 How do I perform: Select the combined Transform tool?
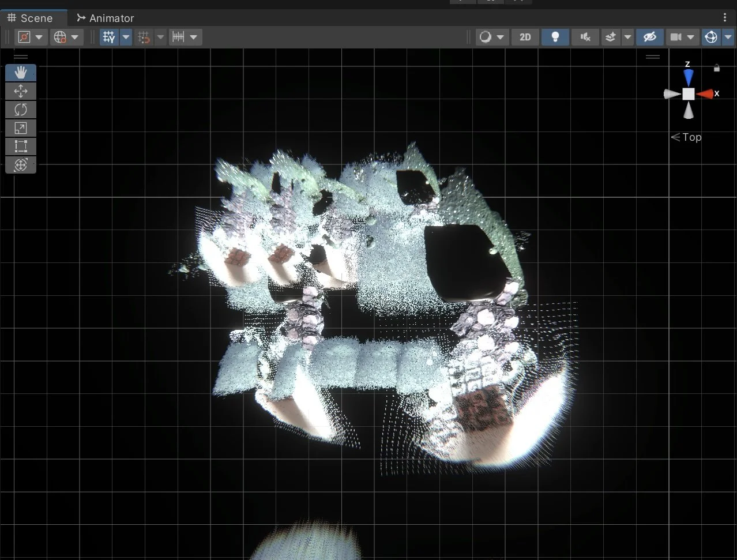21,165
